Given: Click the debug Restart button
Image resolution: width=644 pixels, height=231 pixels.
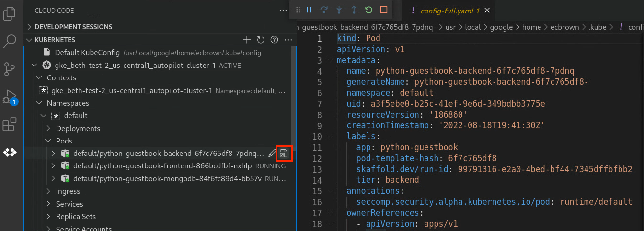Looking at the screenshot, I should [x=368, y=10].
